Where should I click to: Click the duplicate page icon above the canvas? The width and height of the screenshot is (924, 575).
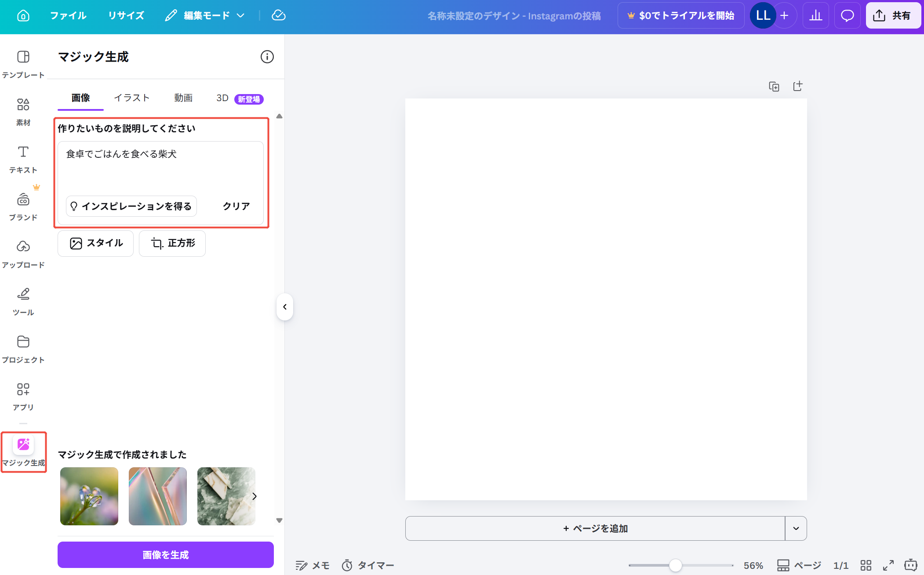click(x=774, y=86)
